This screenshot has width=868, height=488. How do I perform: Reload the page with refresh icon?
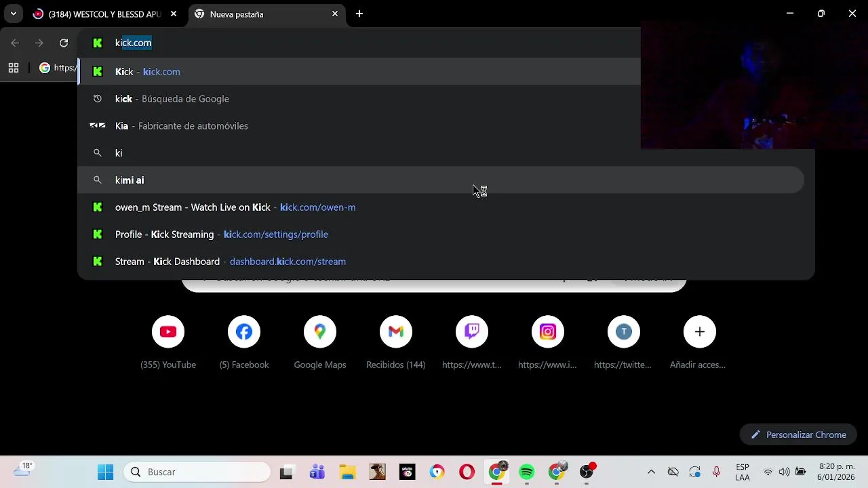click(64, 43)
